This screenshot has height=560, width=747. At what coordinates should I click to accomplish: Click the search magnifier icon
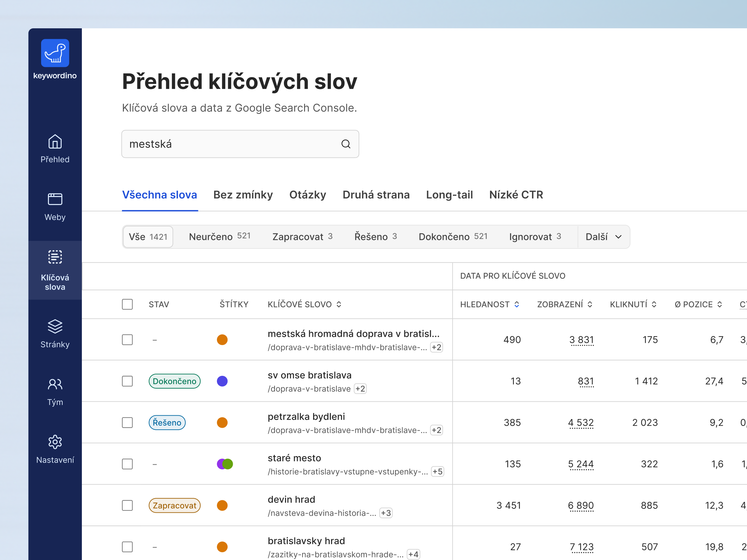click(x=345, y=144)
